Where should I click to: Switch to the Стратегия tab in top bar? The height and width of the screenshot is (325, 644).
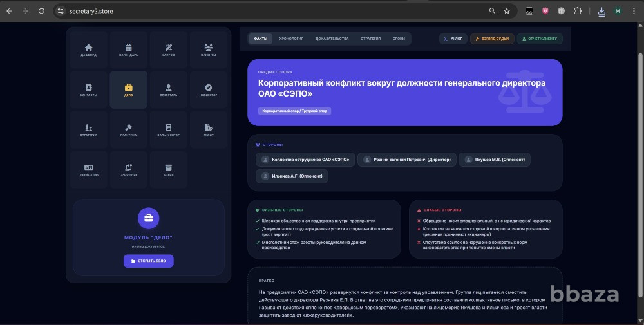point(370,39)
